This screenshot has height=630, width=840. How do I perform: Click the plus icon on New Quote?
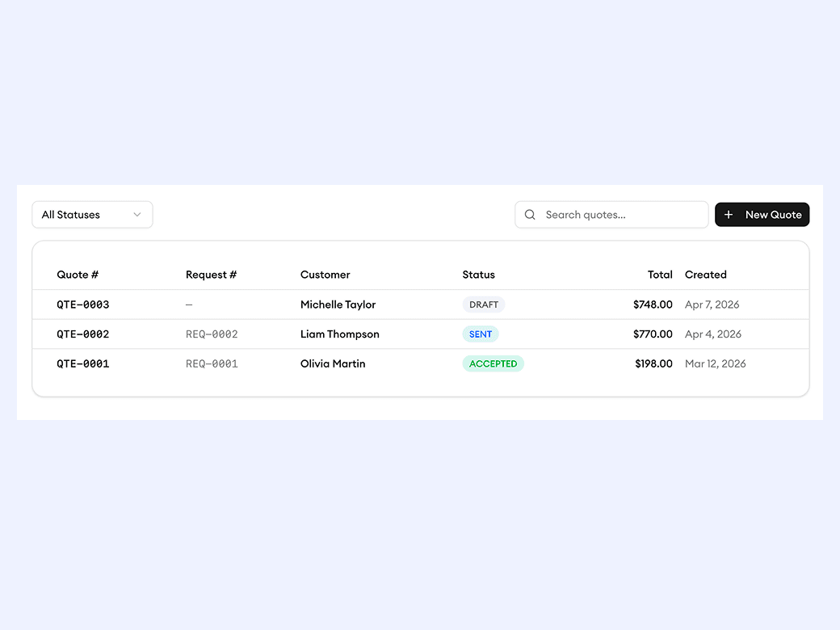pyautogui.click(x=729, y=215)
